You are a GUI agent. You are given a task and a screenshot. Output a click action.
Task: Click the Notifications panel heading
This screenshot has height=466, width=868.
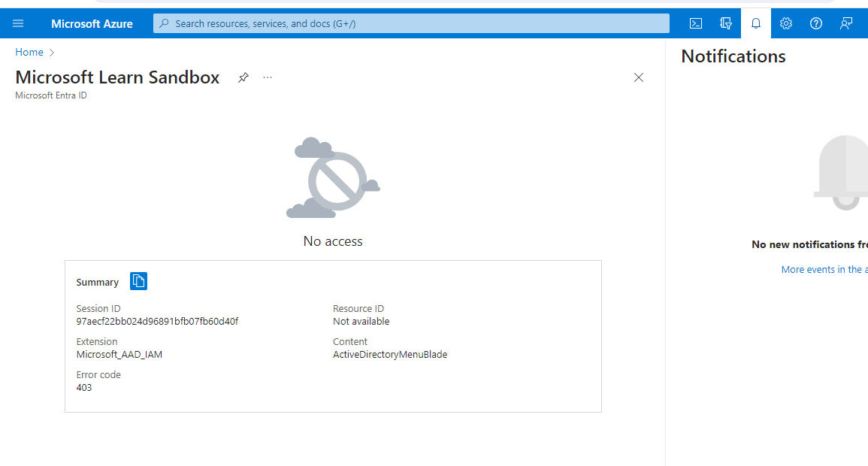coord(733,56)
